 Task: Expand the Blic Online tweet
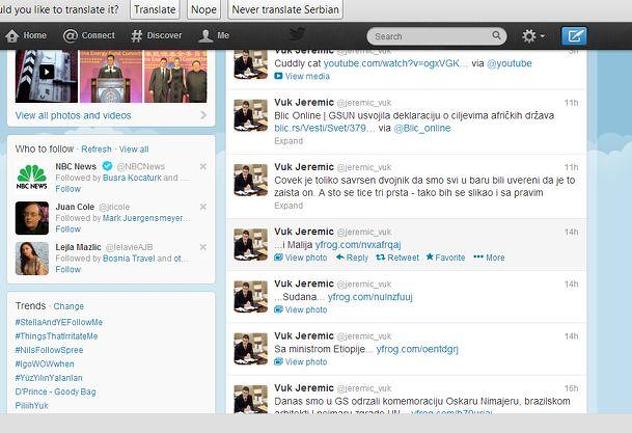pyautogui.click(x=289, y=141)
